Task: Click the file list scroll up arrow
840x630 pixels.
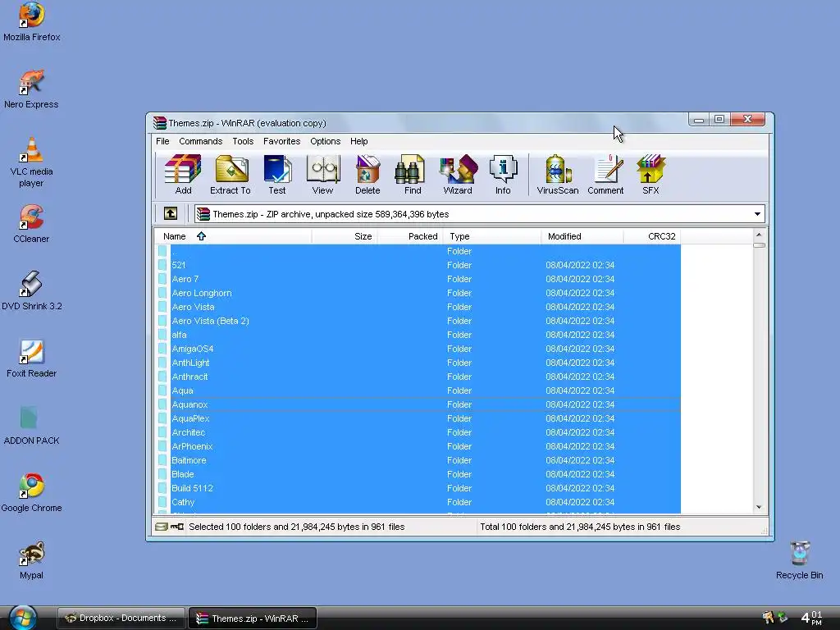Action: pos(759,235)
